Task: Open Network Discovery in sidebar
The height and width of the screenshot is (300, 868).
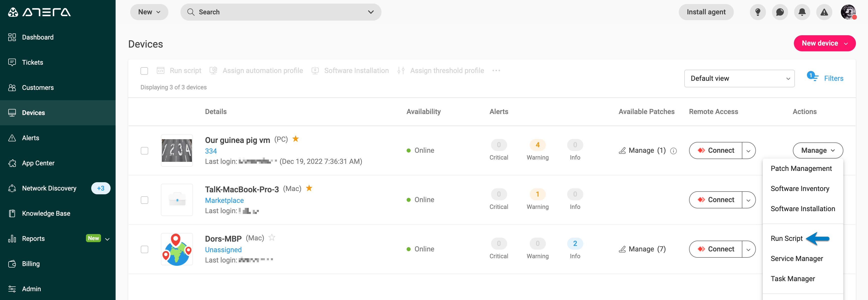Action: tap(49, 188)
